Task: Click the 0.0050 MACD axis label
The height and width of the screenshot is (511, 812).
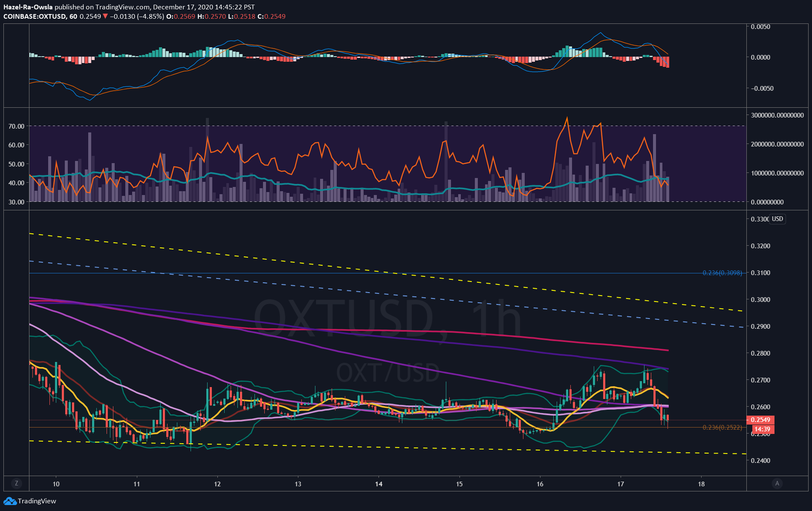Action: point(760,26)
